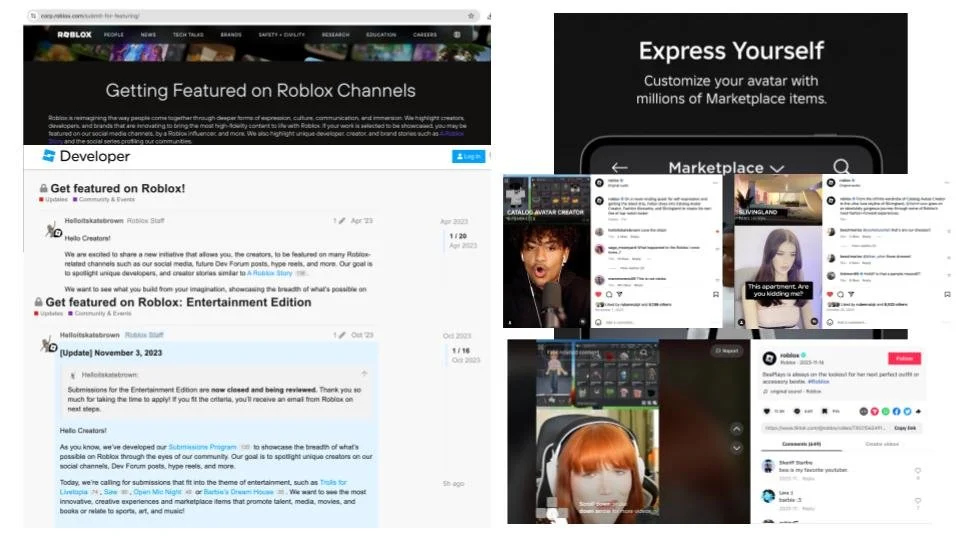960x540 pixels.
Task: Open the Open Mic Night link
Action: [157, 492]
